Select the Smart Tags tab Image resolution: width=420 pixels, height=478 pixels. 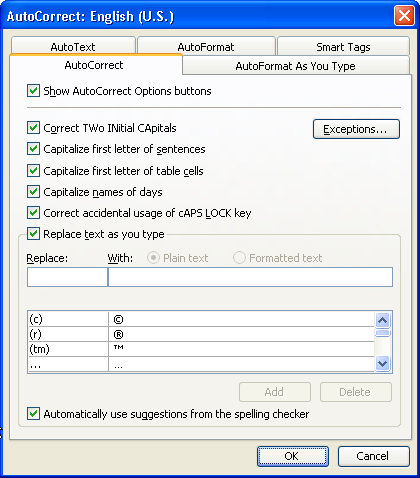click(343, 46)
